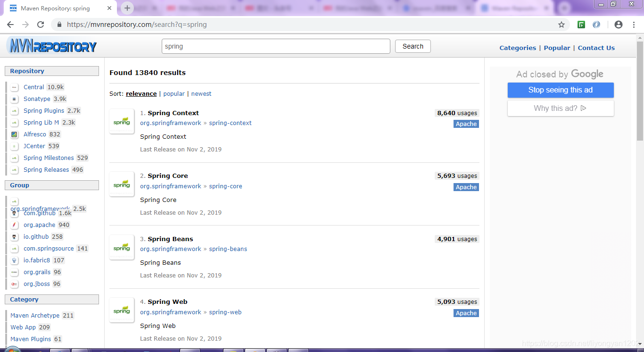The width and height of the screenshot is (644, 352).
Task: Click org.apache feather icon
Action: point(15,225)
